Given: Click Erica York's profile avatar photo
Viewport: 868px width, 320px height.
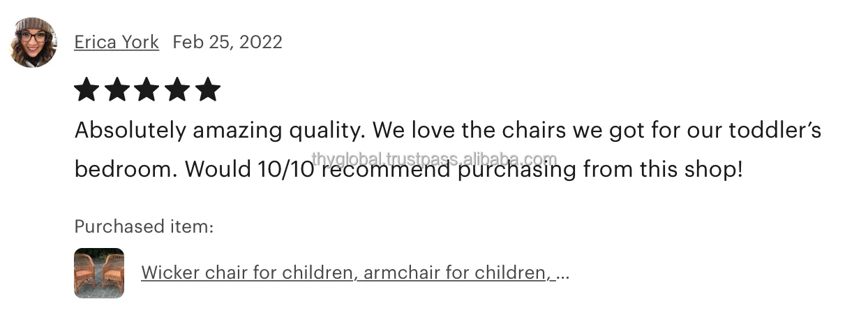Looking at the screenshot, I should (33, 42).
